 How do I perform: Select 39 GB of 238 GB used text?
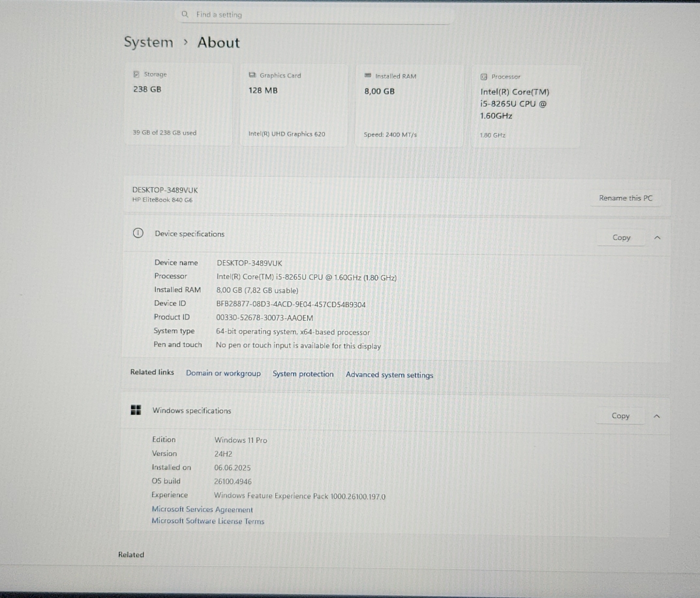point(164,132)
